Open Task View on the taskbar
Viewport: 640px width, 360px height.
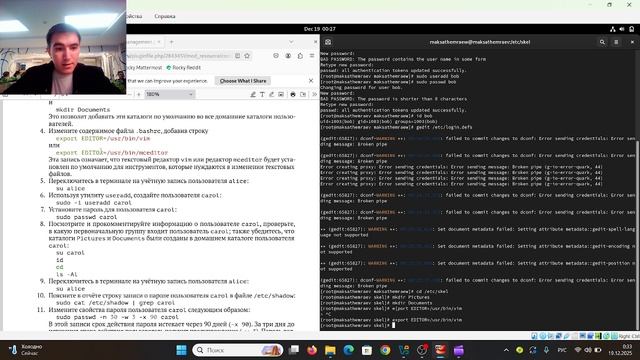click(x=294, y=350)
